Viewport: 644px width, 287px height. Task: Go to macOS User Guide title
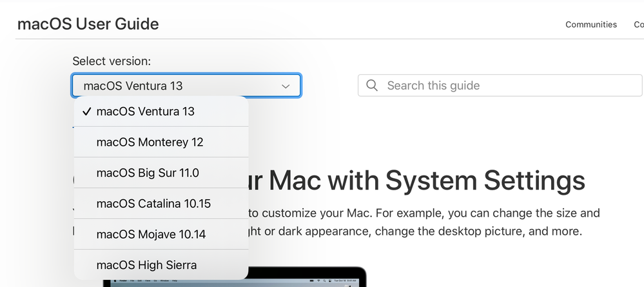88,25
